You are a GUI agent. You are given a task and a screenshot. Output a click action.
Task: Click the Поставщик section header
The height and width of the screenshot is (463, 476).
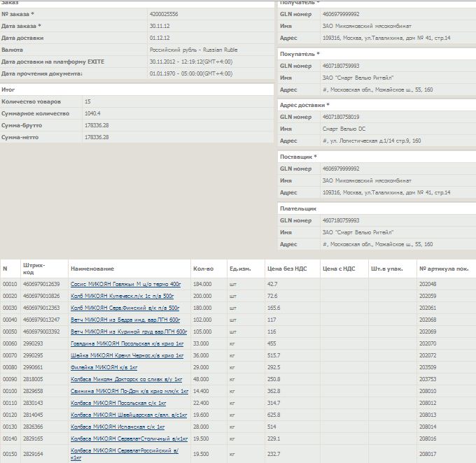(377, 157)
